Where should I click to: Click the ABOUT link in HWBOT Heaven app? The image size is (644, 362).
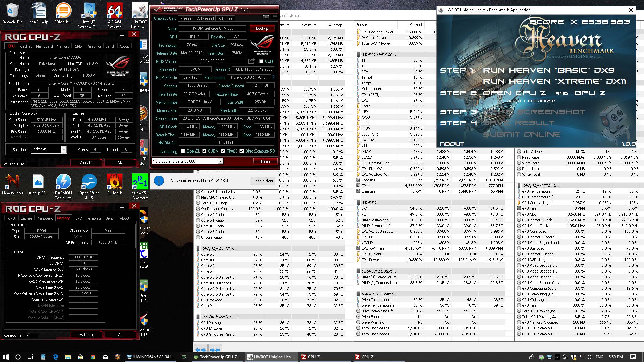[x=452, y=144]
